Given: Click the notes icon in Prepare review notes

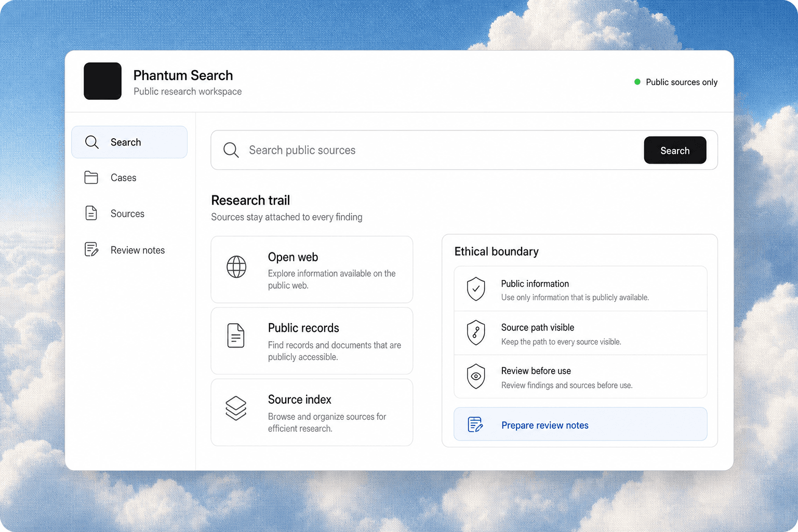Looking at the screenshot, I should [475, 424].
